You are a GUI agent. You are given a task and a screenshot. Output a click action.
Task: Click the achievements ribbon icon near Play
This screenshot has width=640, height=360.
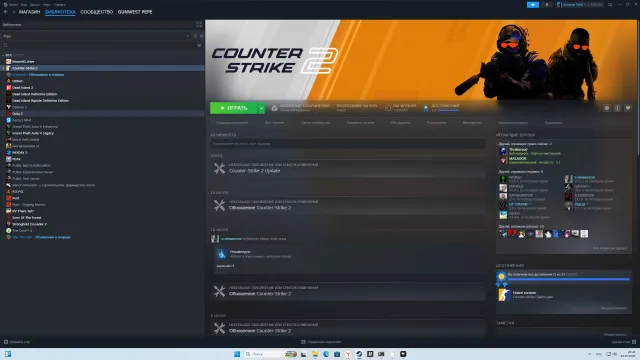click(x=426, y=108)
